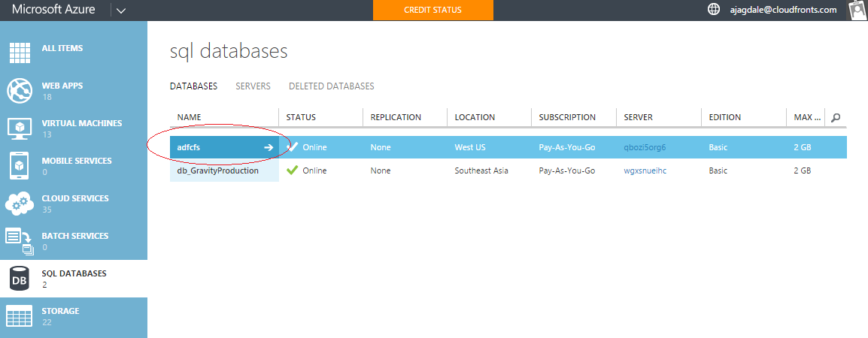Open the Mobile Services phone icon
The image size is (868, 338).
point(20,166)
